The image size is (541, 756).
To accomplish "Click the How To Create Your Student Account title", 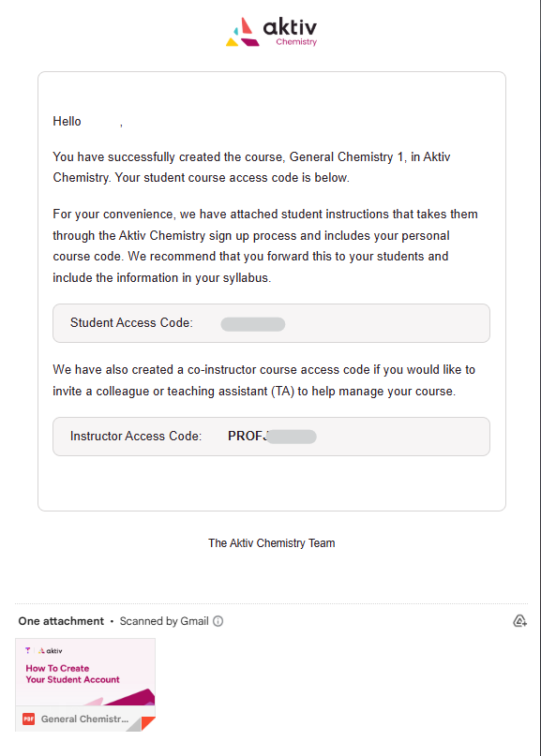I will point(72,674).
